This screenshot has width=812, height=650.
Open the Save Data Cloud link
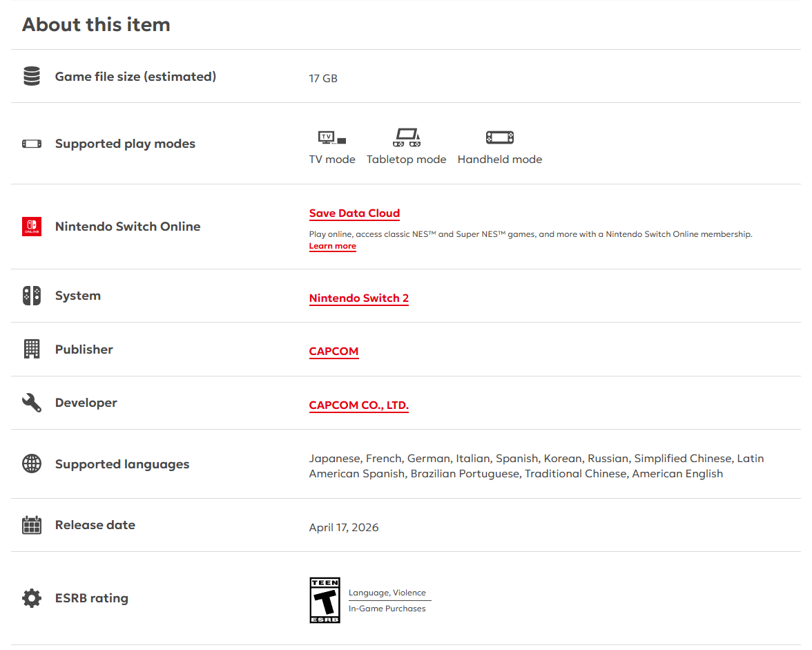click(354, 213)
